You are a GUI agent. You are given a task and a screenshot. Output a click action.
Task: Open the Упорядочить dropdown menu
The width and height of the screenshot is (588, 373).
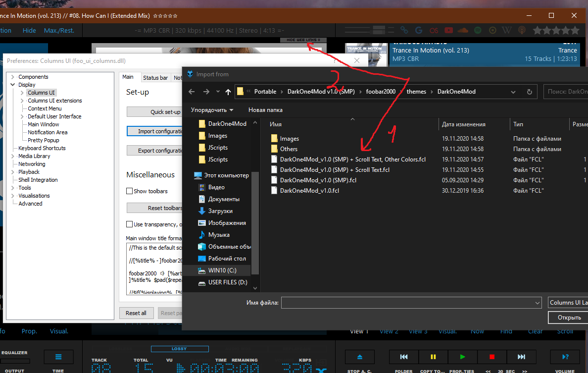[212, 110]
